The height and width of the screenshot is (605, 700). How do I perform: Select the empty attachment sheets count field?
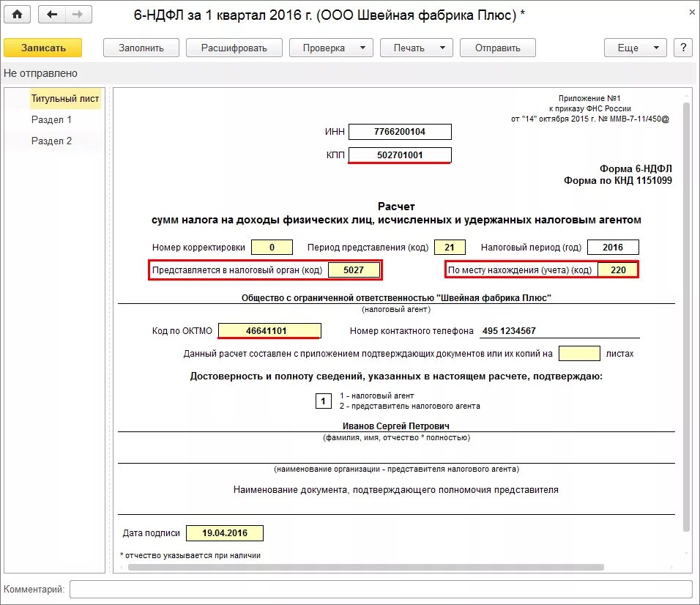579,354
